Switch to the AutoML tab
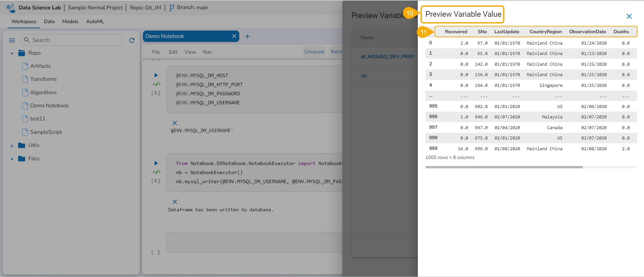Image resolution: width=644 pixels, height=277 pixels. [95, 21]
